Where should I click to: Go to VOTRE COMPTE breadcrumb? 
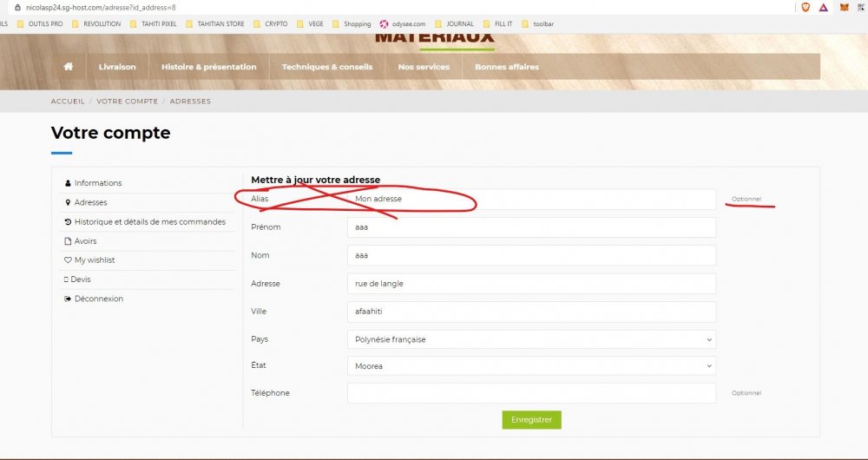(128, 102)
